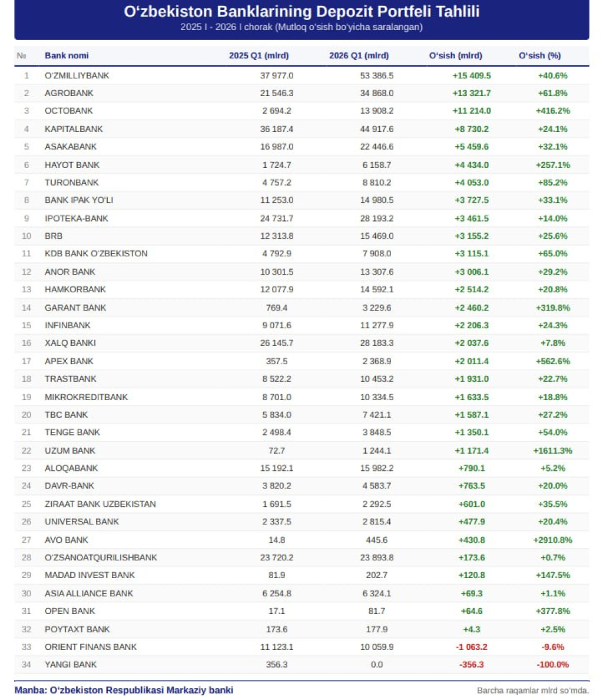The width and height of the screenshot is (603, 700).
Task: Click AVO BANK percent +2910.8%
Action: 552,540
